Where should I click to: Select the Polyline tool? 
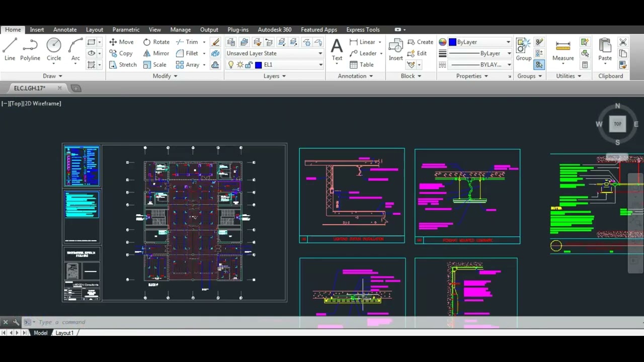tap(30, 49)
